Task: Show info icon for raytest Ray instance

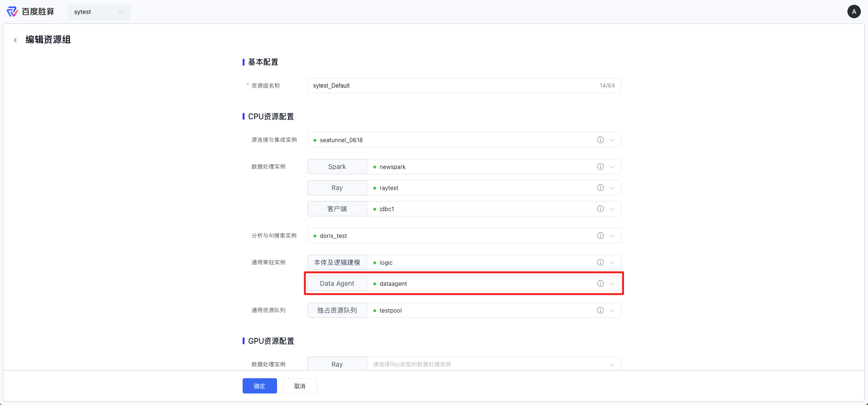Action: tap(600, 188)
